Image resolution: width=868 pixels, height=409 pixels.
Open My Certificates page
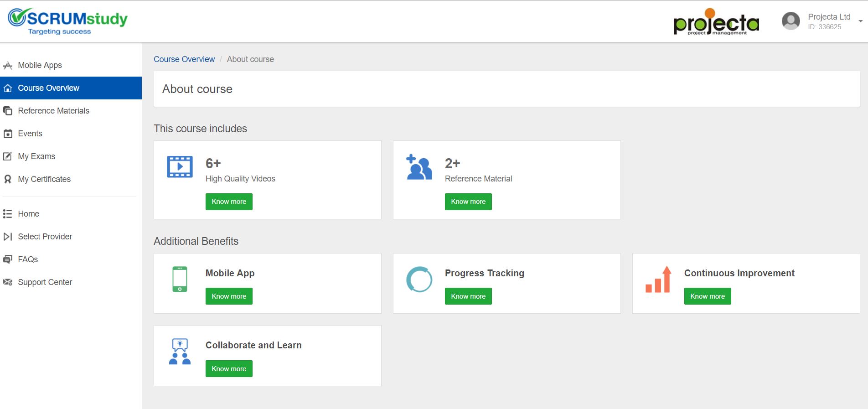[44, 179]
